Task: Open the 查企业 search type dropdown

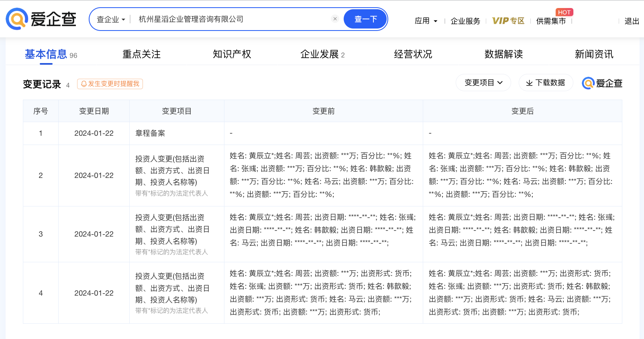Action: pos(111,19)
